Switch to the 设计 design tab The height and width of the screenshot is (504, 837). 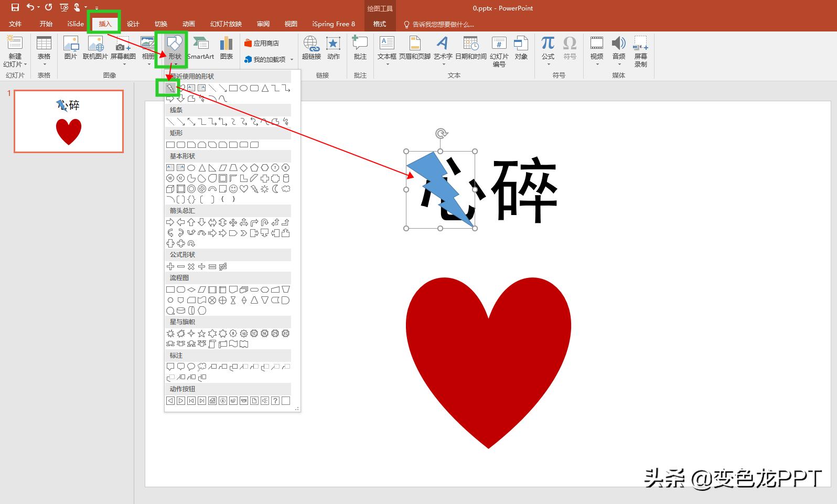click(133, 24)
